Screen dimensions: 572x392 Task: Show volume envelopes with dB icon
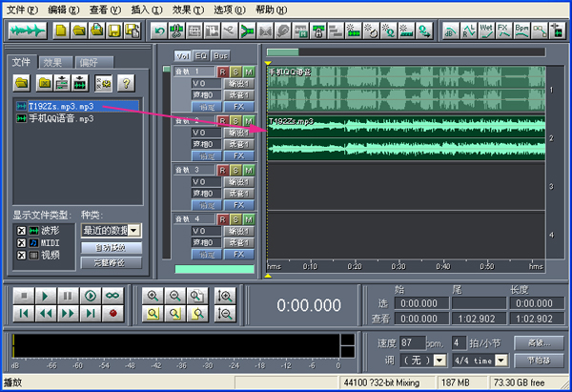coord(451,31)
